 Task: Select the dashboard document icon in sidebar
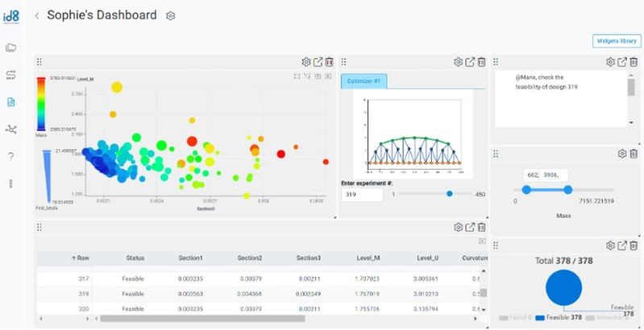coord(10,102)
